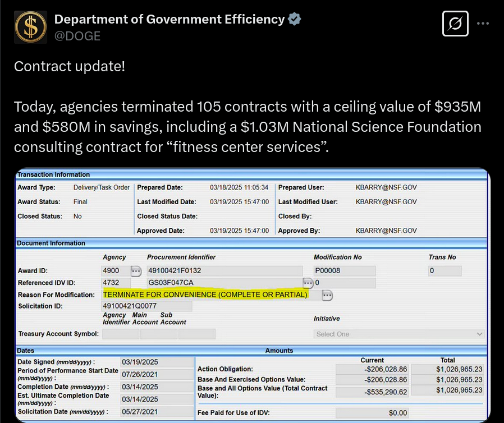This screenshot has width=504, height=423.
Task: Click the verified badge next to account name
Action: (295, 19)
